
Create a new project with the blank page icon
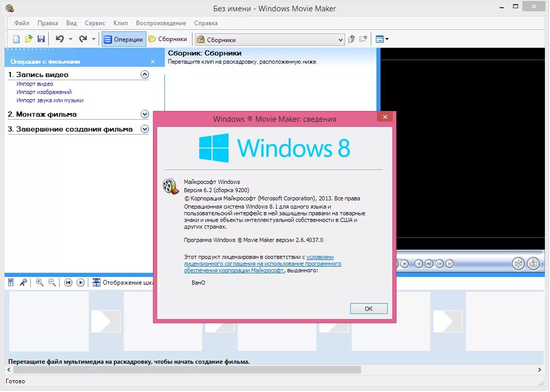[16, 39]
